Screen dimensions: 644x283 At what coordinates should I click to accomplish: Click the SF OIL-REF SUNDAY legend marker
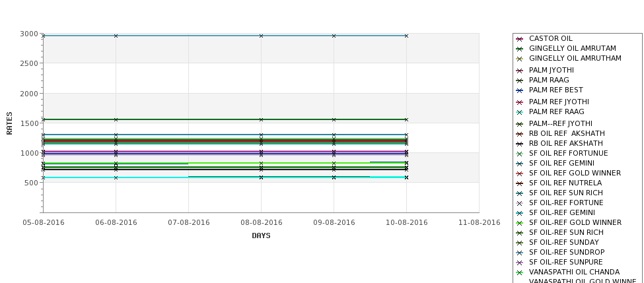[520, 243]
